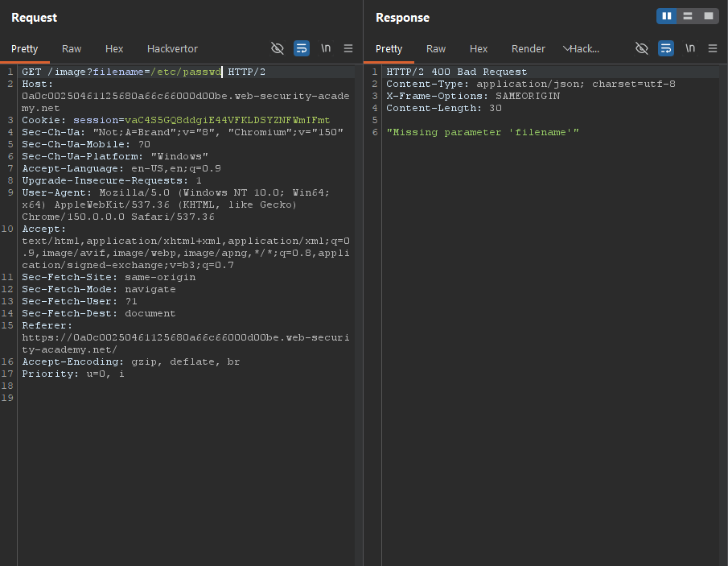Click the Sec-Ch-Ua-Platform header line
The image size is (728, 566).
[x=115, y=157]
